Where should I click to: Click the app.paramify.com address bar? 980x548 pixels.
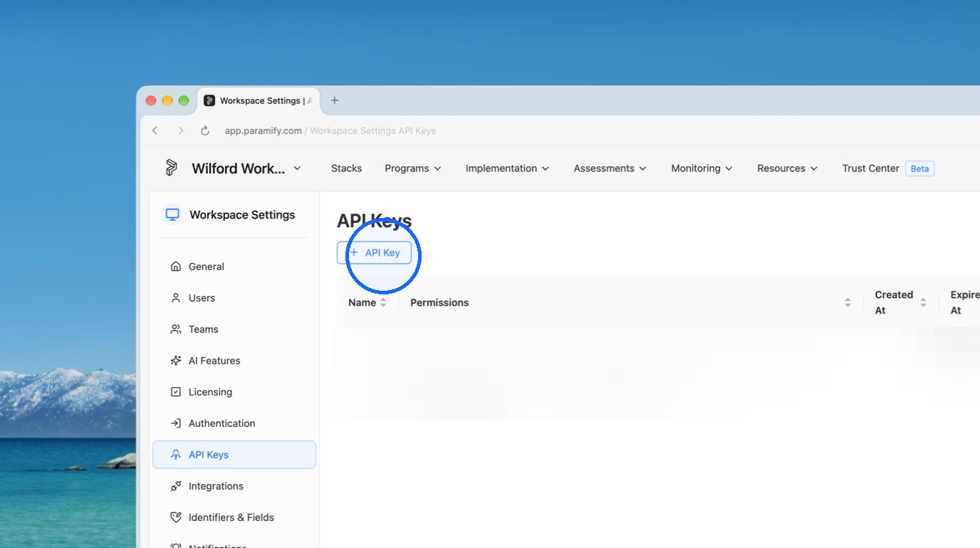pos(330,130)
